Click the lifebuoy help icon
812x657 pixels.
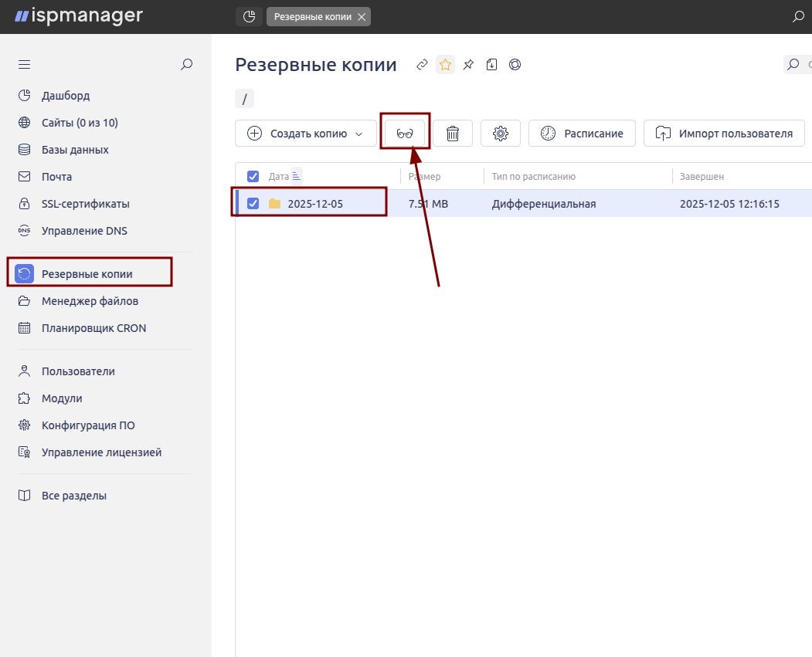(515, 65)
